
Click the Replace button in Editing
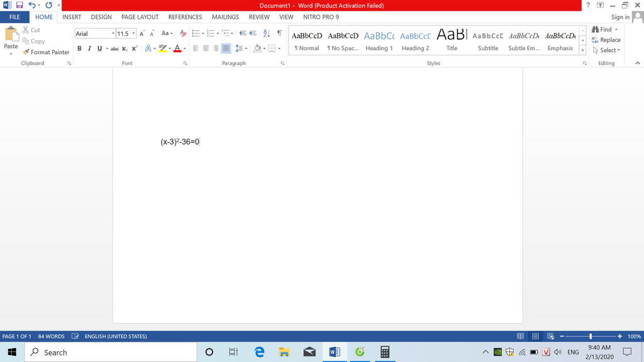tap(606, 40)
